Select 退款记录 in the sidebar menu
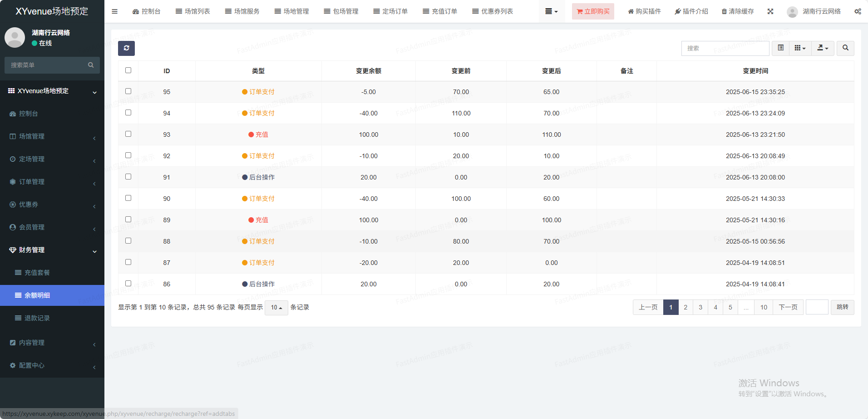 (x=37, y=318)
